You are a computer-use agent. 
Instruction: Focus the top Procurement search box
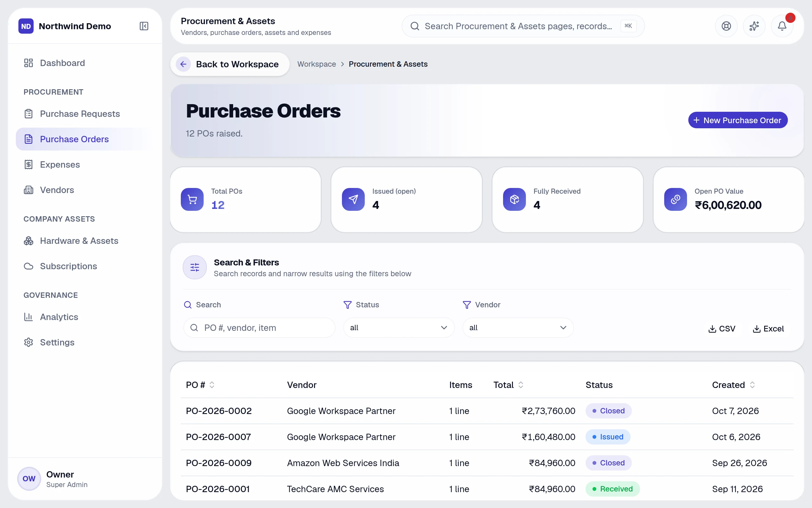point(523,26)
